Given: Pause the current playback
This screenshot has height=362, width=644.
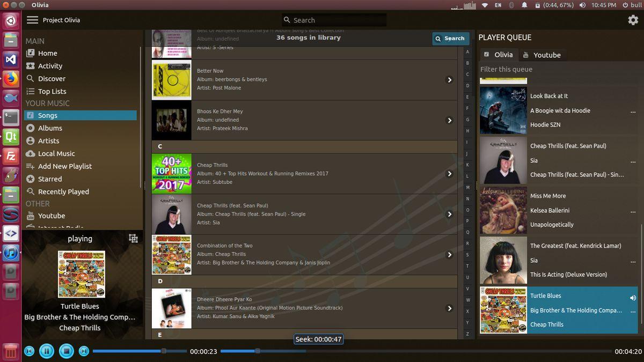Looking at the screenshot, I should (47, 351).
